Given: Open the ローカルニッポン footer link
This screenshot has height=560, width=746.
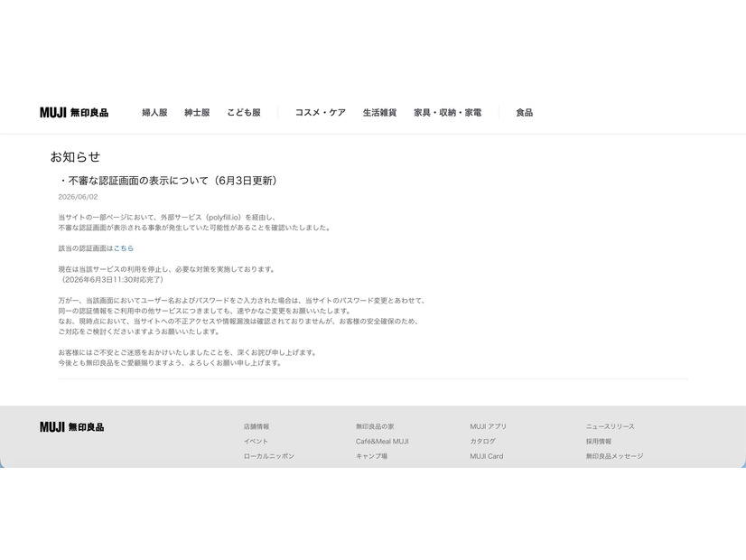Looking at the screenshot, I should pyautogui.click(x=269, y=456).
